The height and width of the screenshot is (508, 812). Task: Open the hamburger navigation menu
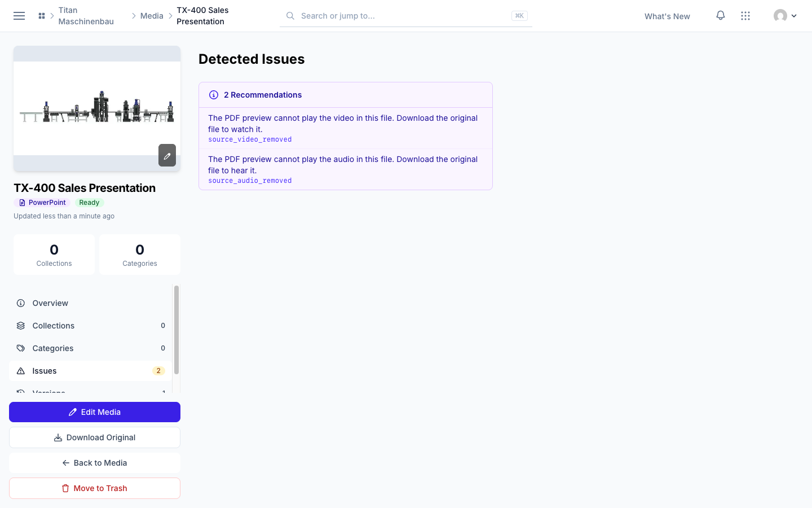[x=19, y=16]
